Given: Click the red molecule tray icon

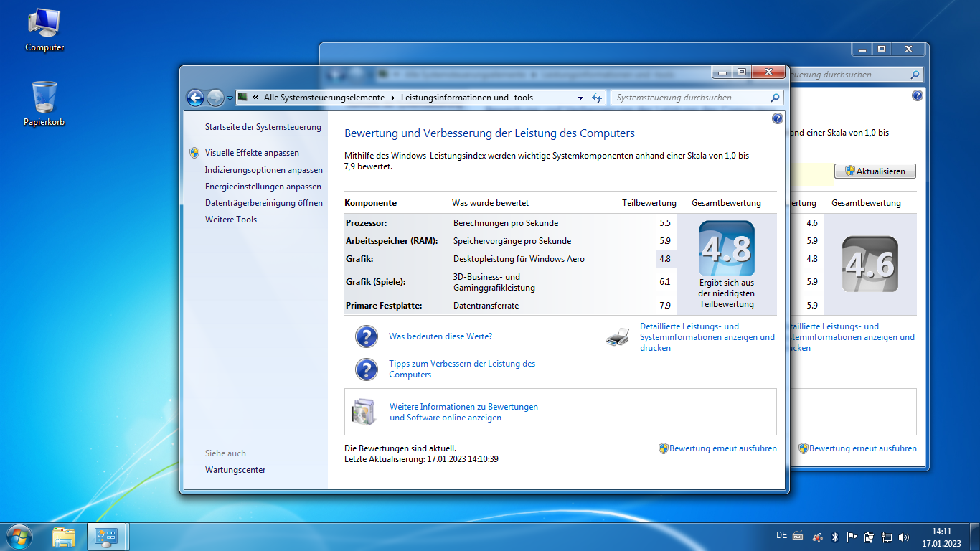Looking at the screenshot, I should [x=818, y=537].
